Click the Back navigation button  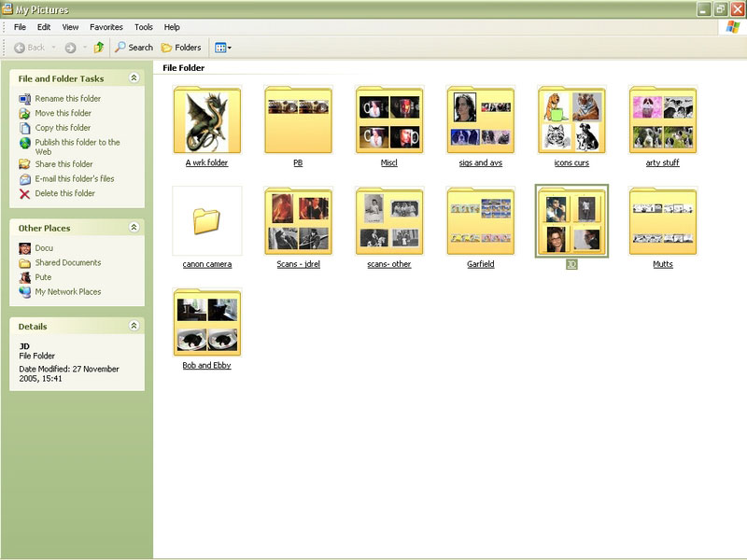point(28,48)
